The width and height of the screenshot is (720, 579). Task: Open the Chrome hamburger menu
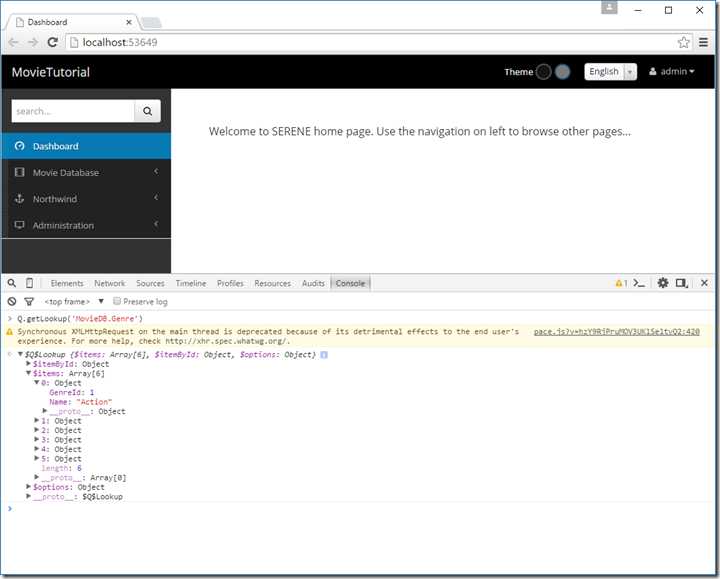(x=703, y=42)
